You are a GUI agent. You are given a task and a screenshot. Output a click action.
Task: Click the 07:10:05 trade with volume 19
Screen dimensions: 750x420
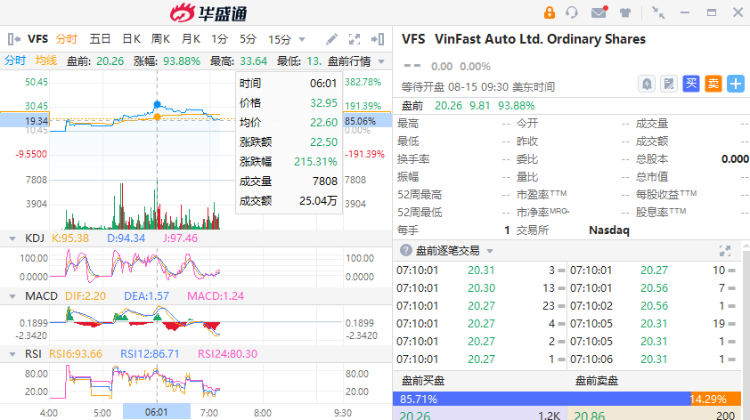coord(653,323)
